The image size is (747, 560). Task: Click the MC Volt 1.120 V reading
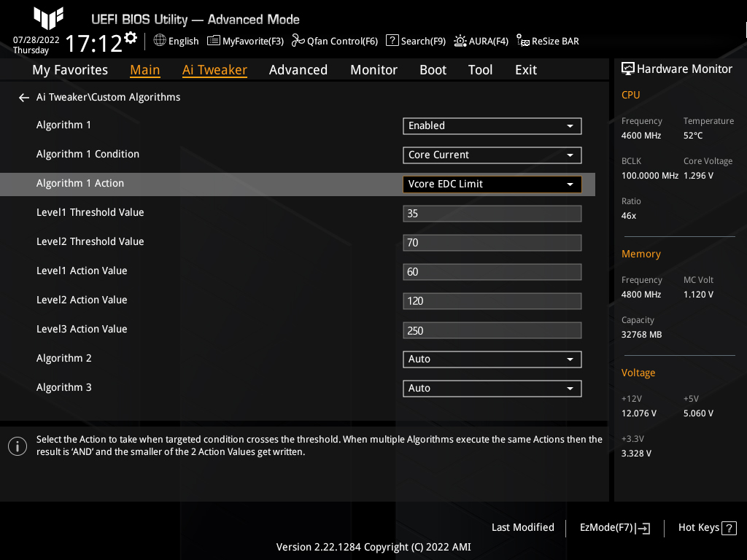[x=698, y=295]
